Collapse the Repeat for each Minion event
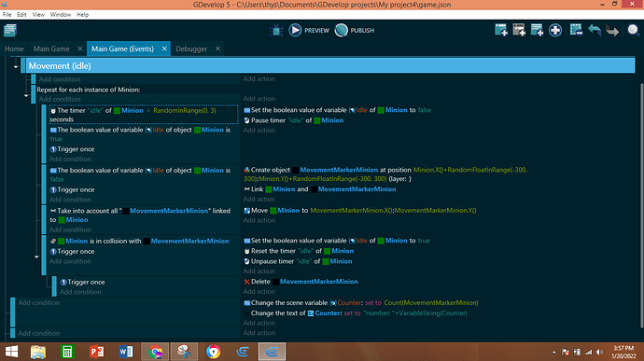Image resolution: width=644 pixels, height=361 pixels. (x=26, y=96)
